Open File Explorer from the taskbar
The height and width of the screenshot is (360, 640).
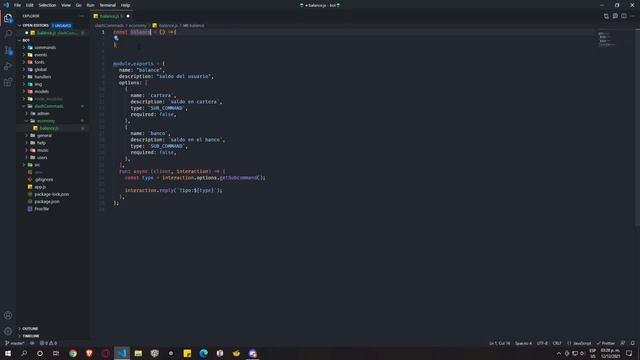pyautogui.click(x=138, y=353)
